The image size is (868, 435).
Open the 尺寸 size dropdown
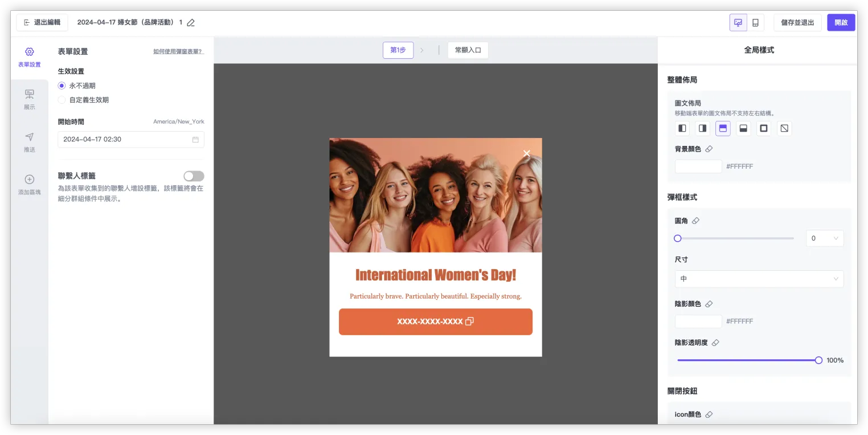pos(759,279)
